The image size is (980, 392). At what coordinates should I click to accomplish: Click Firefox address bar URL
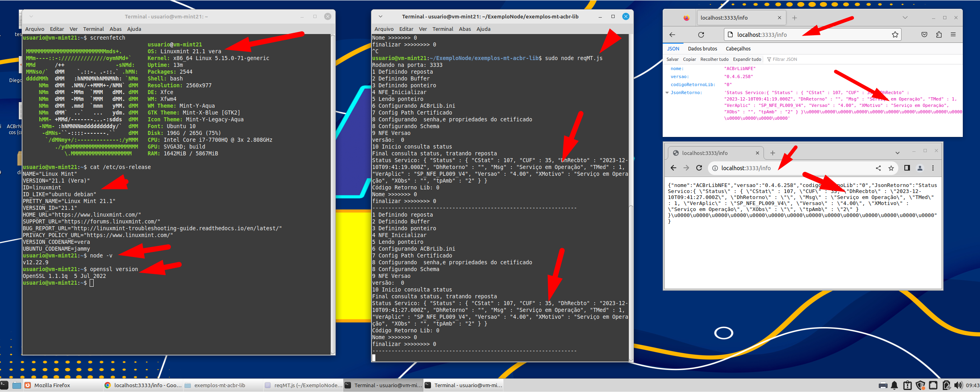tap(762, 35)
